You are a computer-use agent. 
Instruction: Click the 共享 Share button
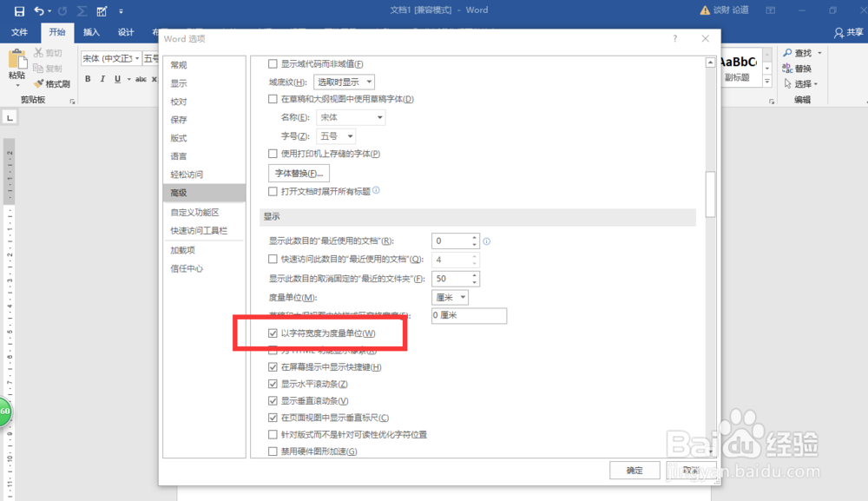(x=849, y=33)
